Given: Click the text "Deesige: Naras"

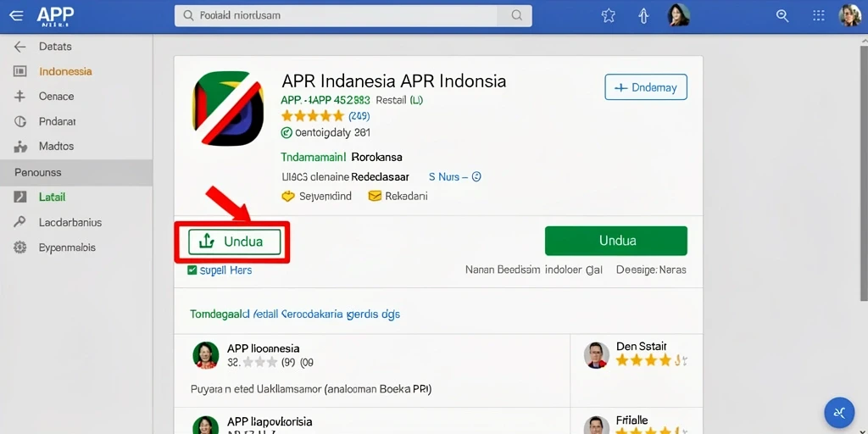Looking at the screenshot, I should 651,270.
